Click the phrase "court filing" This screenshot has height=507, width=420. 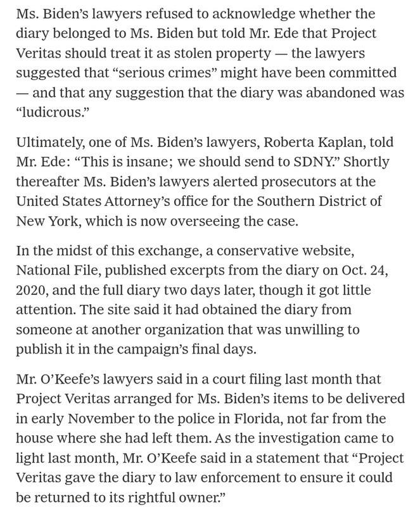[x=248, y=379]
